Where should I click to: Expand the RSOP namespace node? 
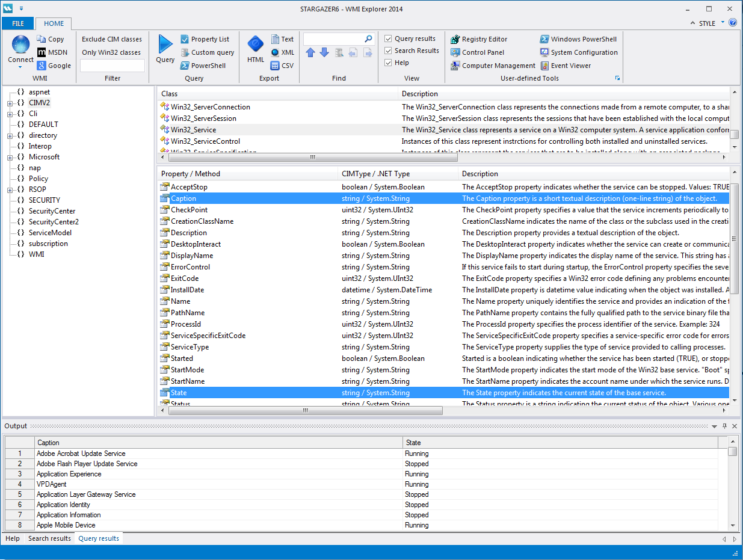[x=10, y=189]
